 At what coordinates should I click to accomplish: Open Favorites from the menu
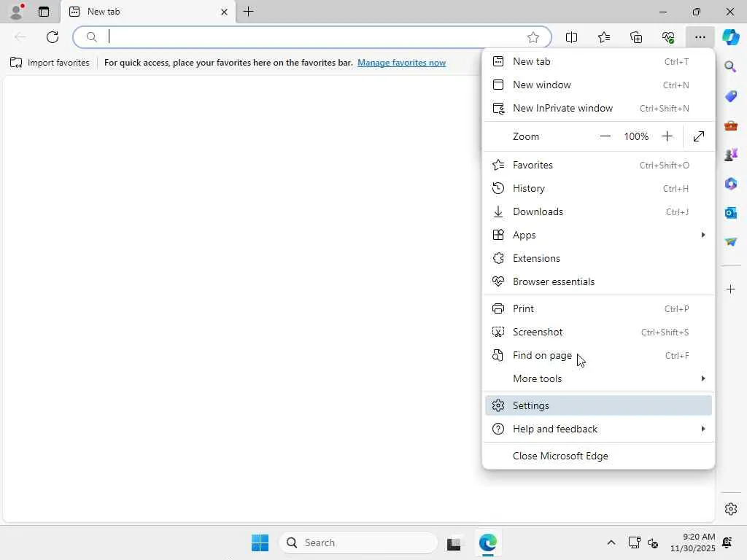point(598,165)
